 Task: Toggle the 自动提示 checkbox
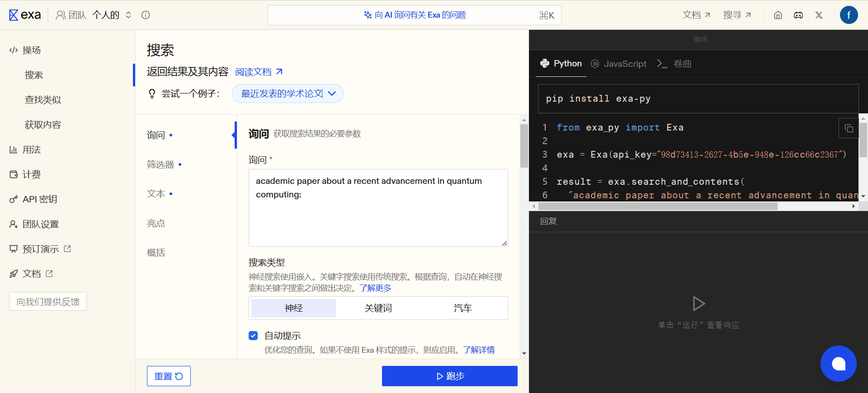click(x=253, y=336)
